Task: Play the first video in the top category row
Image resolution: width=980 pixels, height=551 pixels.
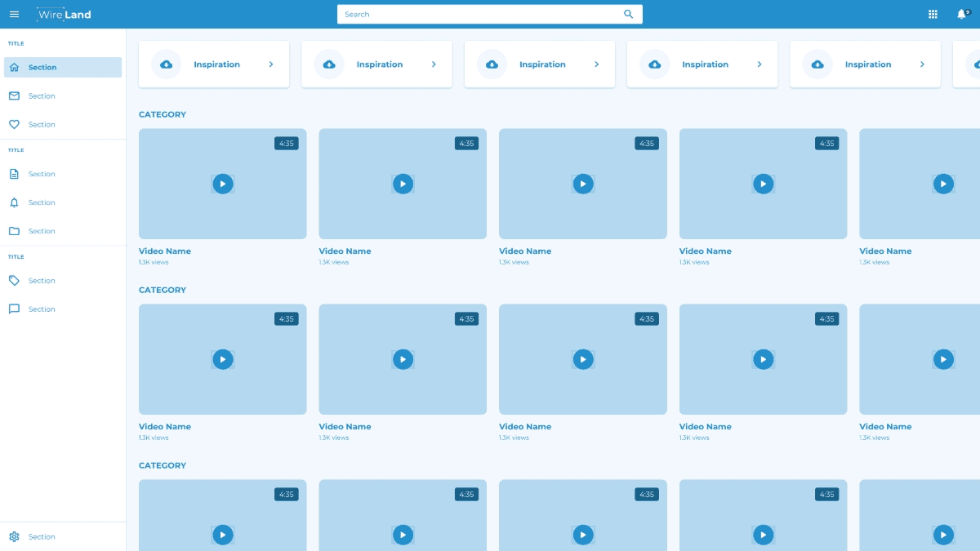Action: (x=223, y=184)
